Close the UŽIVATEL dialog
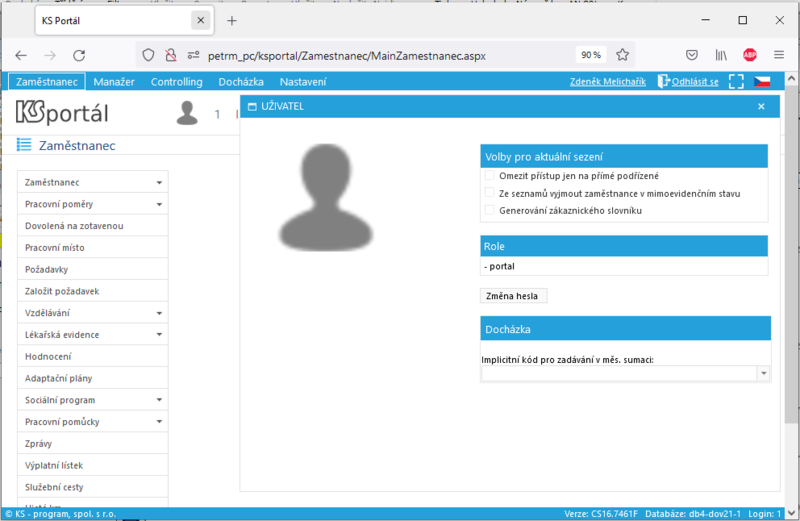The width and height of the screenshot is (800, 521). coord(761,106)
